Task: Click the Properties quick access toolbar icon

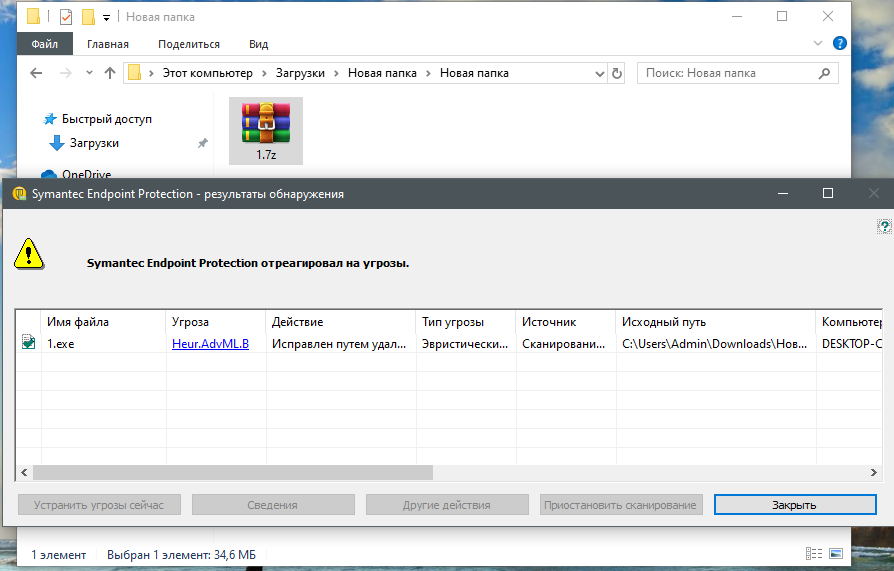Action: click(66, 17)
